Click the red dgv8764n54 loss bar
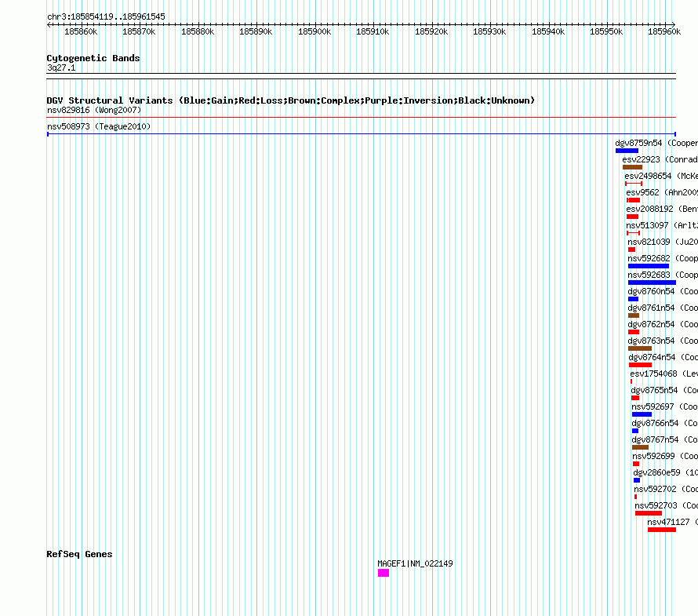Image resolution: width=698 pixels, height=616 pixels. click(640, 365)
